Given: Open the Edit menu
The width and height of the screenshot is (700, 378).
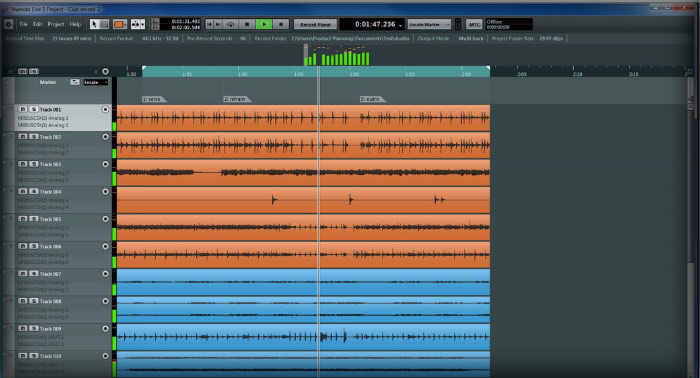Looking at the screenshot, I should point(38,24).
